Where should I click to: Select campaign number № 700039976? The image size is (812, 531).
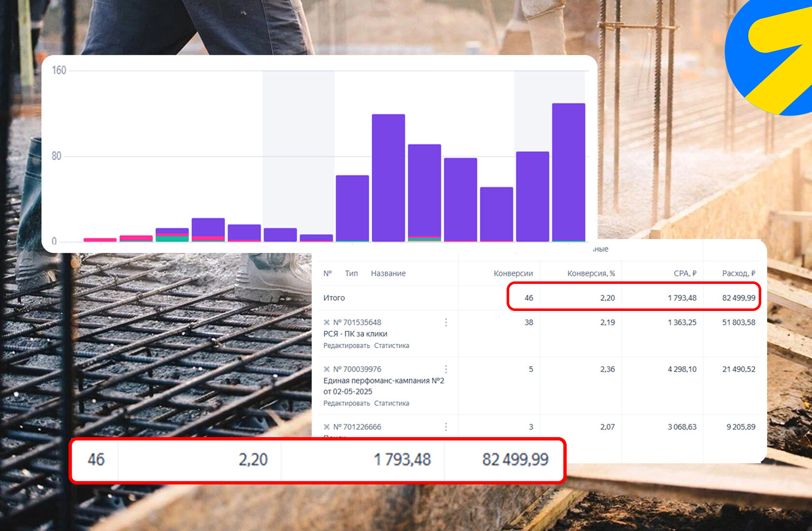(x=357, y=369)
